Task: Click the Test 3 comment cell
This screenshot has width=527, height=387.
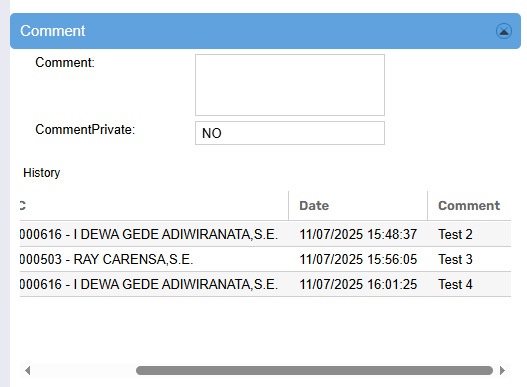Action: (455, 259)
